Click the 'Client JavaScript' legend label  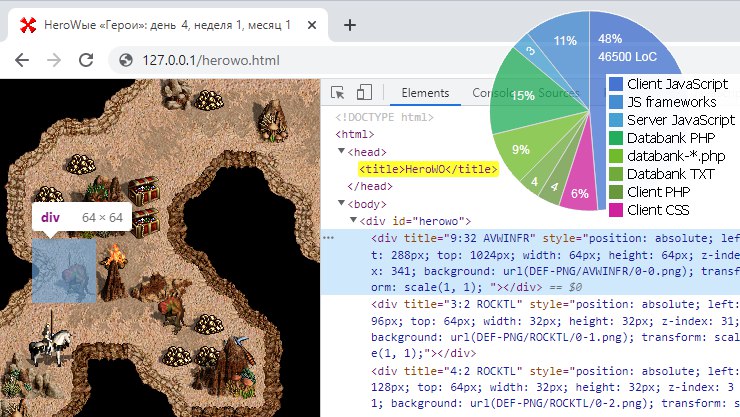coord(677,84)
